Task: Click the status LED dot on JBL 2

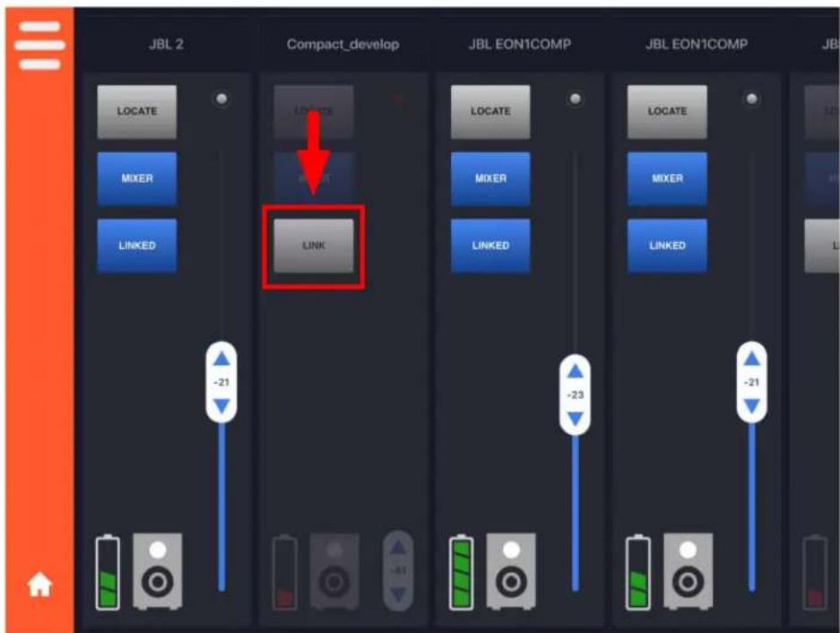Action: coord(221,99)
